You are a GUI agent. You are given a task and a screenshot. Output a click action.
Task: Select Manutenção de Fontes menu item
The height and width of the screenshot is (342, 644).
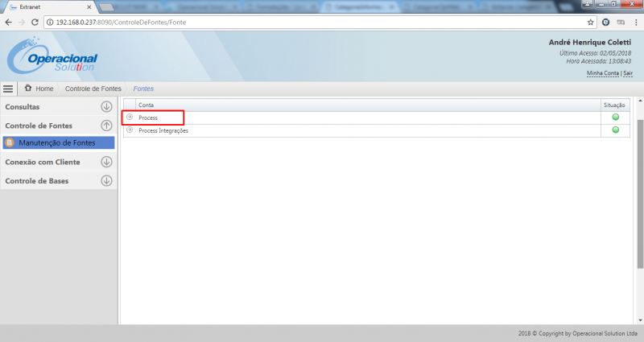coord(56,142)
